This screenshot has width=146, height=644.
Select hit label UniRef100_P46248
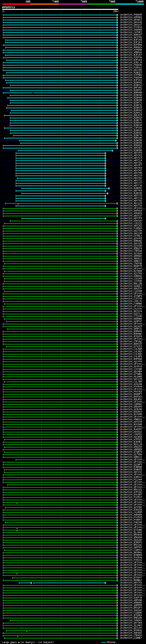point(131,522)
